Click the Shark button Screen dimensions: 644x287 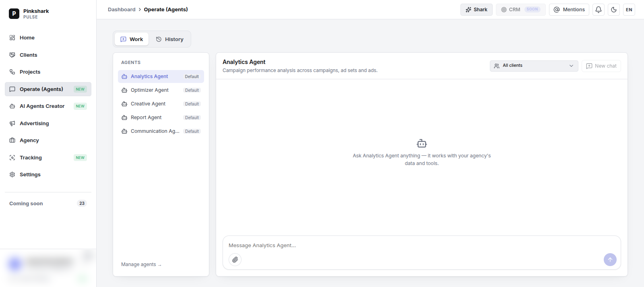[477, 10]
